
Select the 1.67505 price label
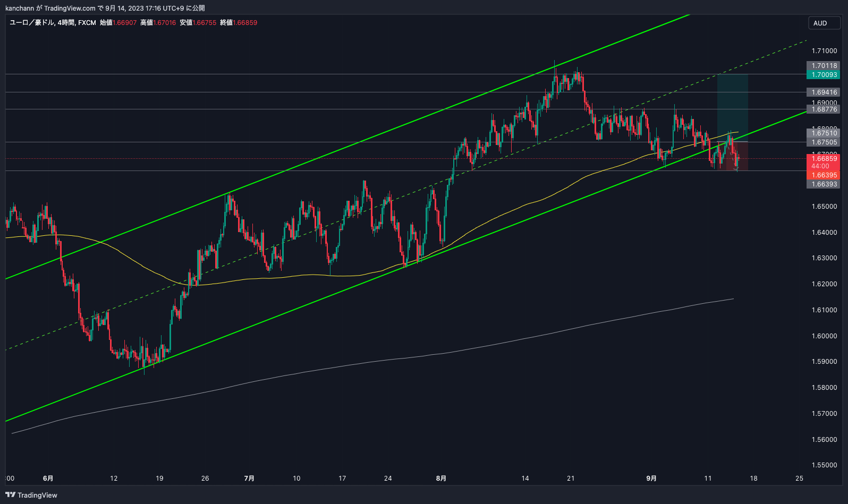(824, 142)
